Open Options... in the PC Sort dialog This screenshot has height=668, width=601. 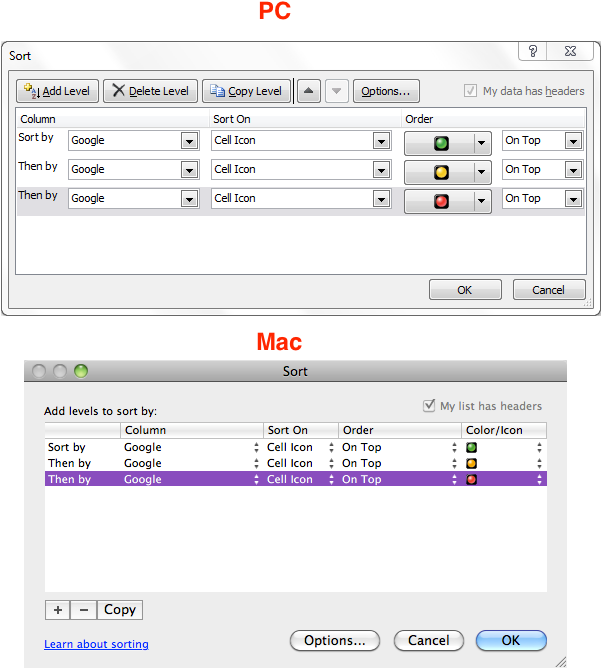(386, 91)
